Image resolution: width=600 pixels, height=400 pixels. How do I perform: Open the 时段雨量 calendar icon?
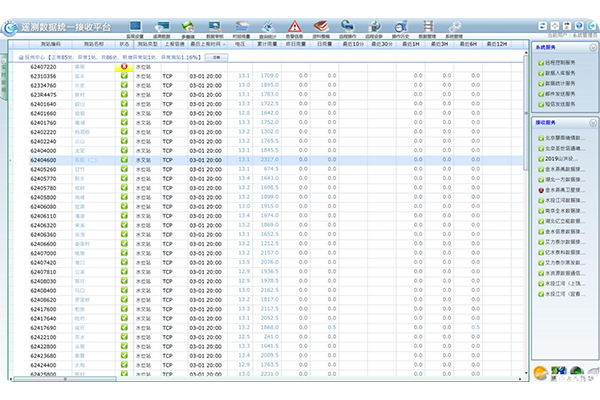pos(242,27)
